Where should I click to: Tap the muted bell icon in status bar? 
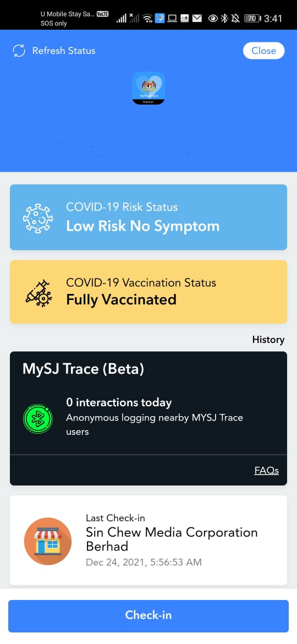tap(235, 19)
